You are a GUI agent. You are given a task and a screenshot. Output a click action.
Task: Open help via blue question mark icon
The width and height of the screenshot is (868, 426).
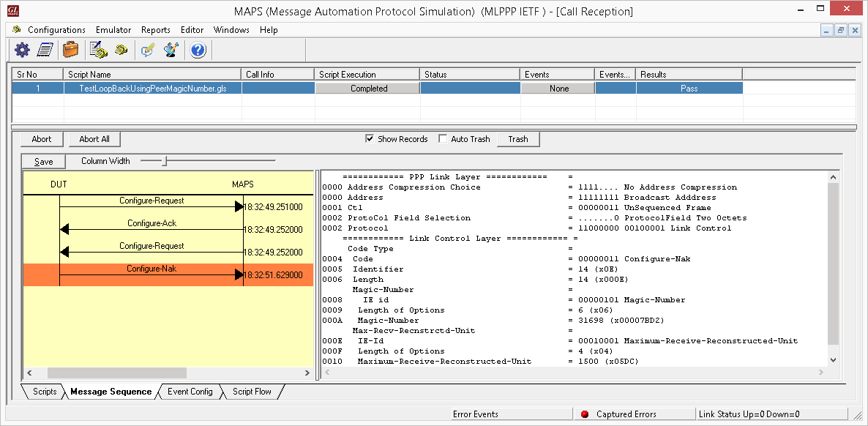click(x=198, y=50)
